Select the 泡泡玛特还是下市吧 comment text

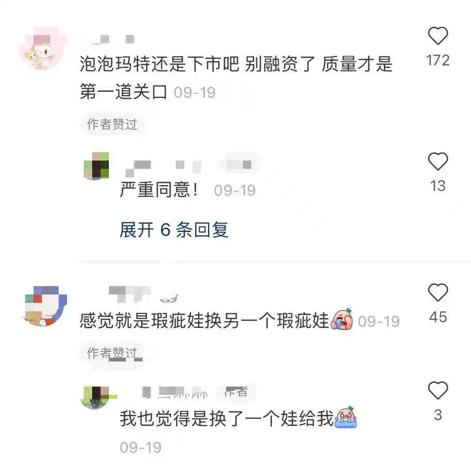(236, 77)
